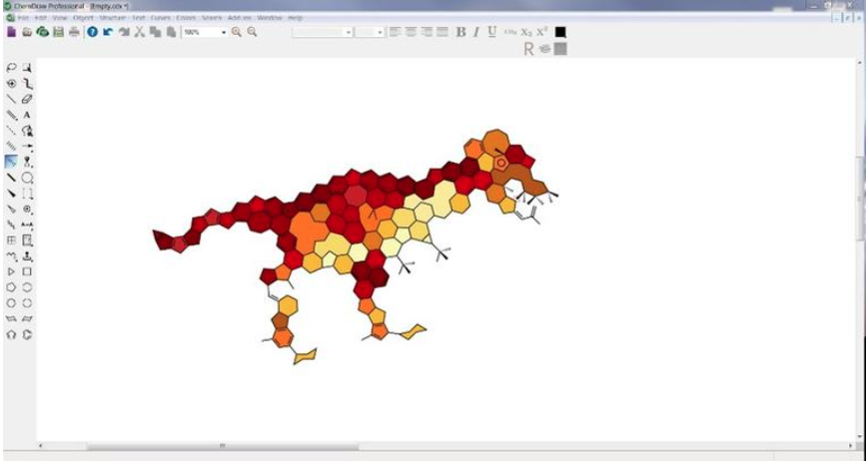The width and height of the screenshot is (868, 464).
Task: Open the font size dropdown
Action: 380,33
